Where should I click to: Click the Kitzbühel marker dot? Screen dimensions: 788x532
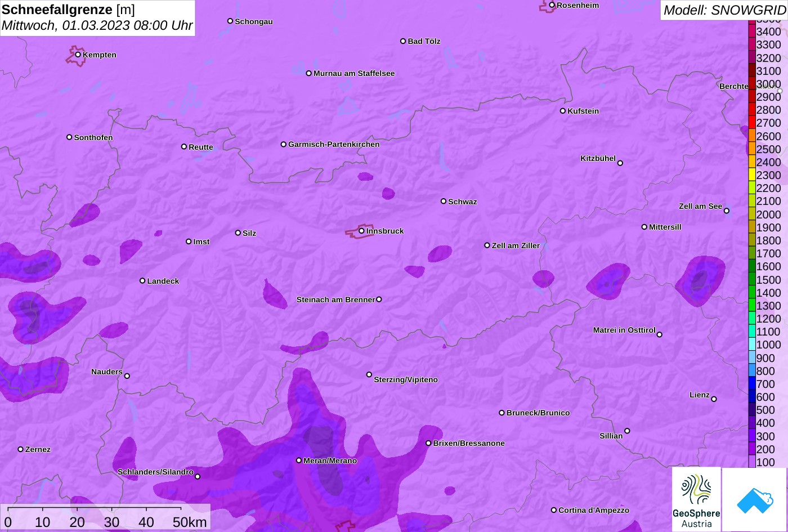tap(620, 163)
